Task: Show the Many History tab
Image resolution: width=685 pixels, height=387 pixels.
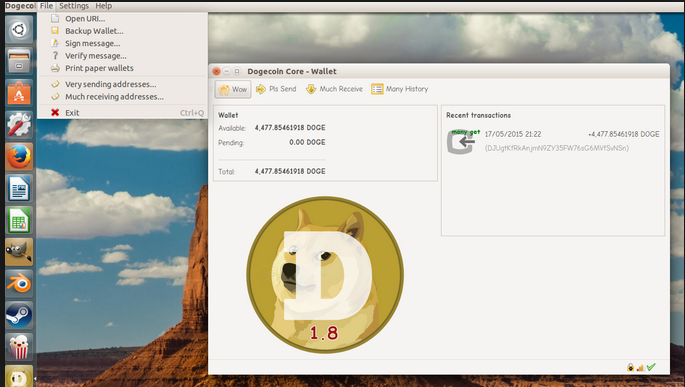Action: tap(400, 89)
